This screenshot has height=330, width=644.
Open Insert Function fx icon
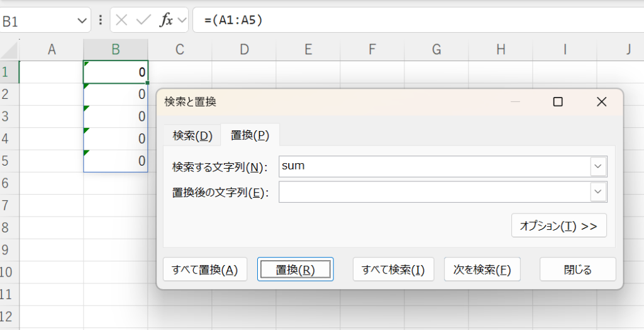click(x=166, y=20)
